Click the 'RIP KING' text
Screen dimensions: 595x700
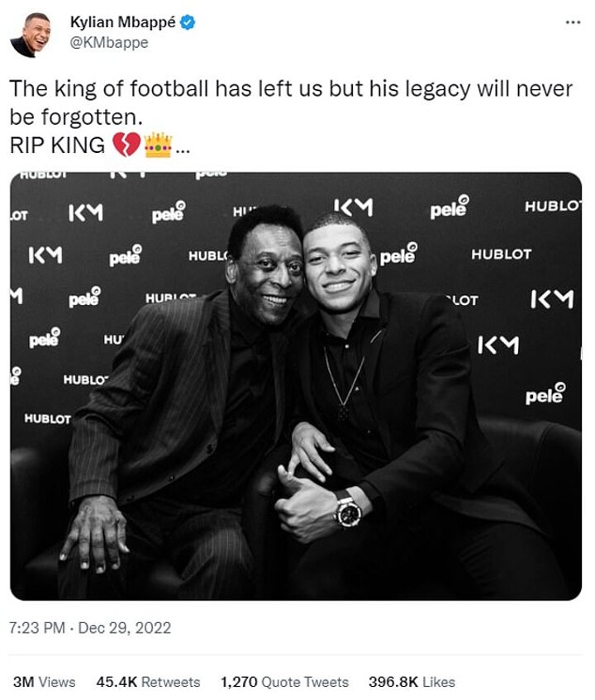click(57, 146)
